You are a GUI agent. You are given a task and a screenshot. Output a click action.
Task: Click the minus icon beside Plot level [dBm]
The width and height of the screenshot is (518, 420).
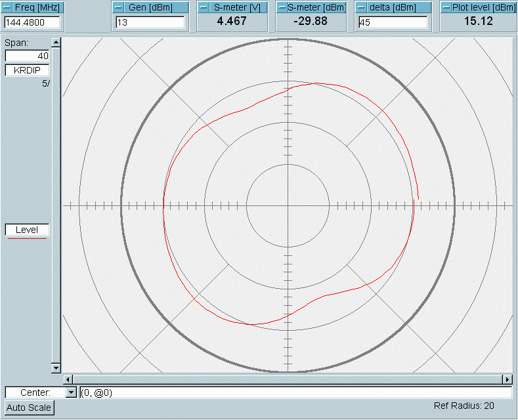click(446, 7)
